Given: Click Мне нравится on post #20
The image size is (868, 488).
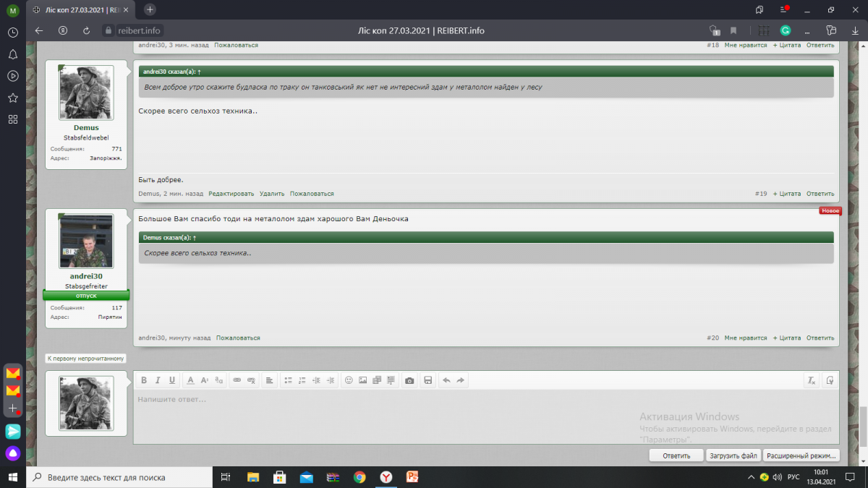Looking at the screenshot, I should coord(746,338).
